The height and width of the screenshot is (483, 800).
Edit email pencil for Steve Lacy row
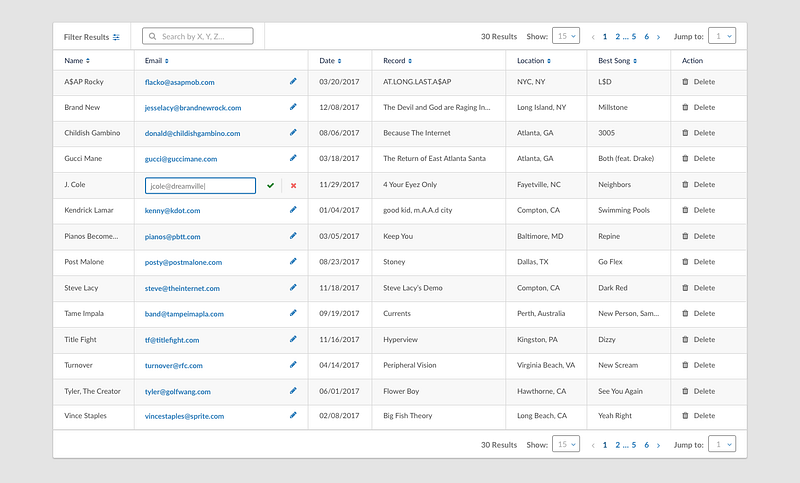[293, 287]
